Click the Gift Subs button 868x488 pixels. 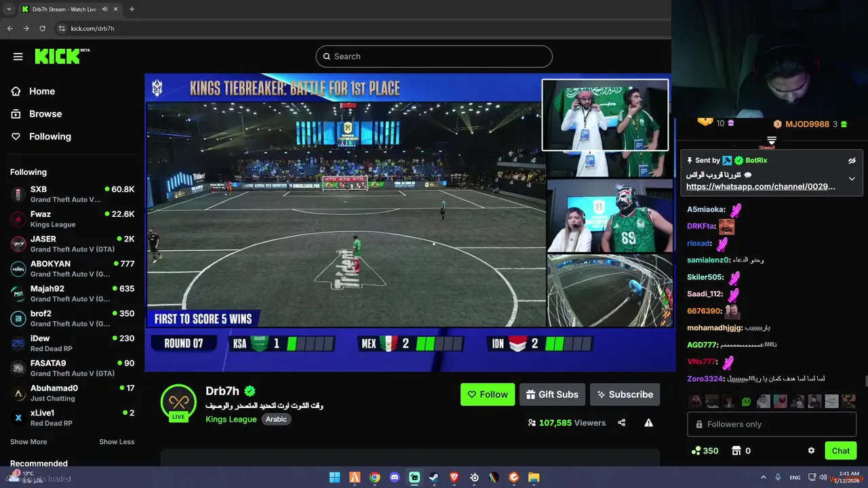tap(552, 394)
